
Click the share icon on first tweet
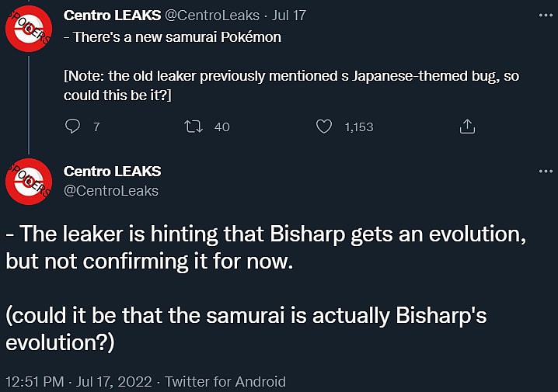click(x=467, y=127)
